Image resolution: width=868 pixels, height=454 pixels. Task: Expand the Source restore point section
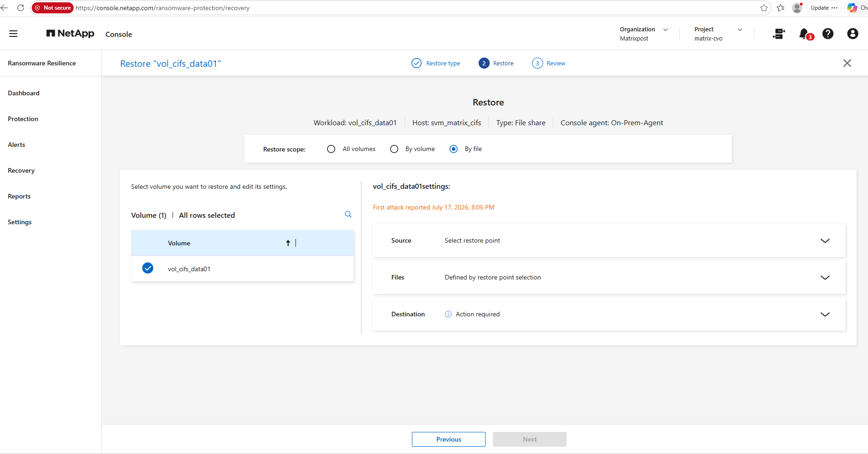825,240
